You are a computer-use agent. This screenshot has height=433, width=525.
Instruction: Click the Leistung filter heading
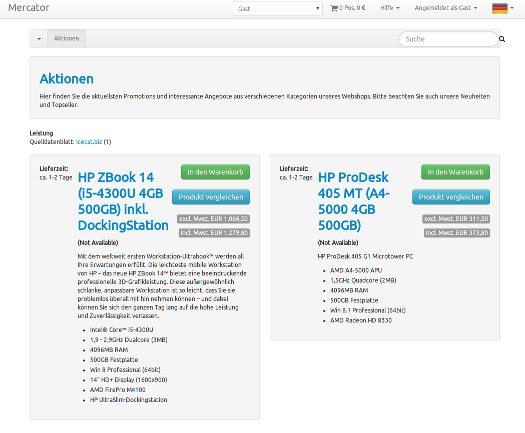point(41,133)
